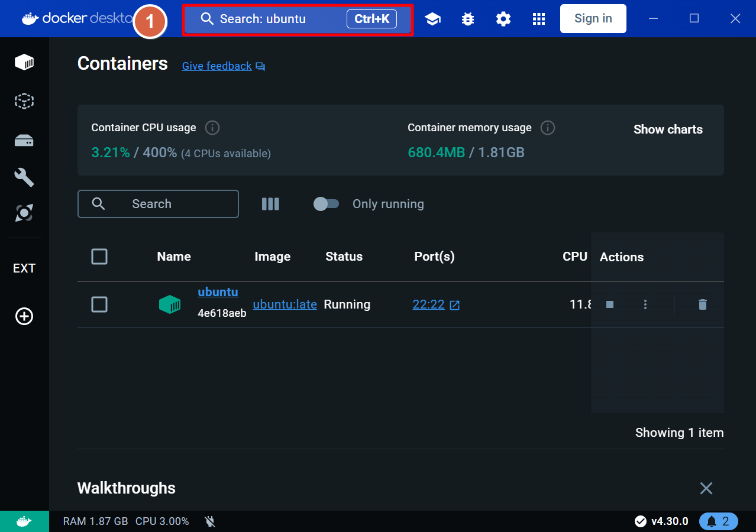Click the Running status text
This screenshot has height=532, width=756.
(x=347, y=304)
